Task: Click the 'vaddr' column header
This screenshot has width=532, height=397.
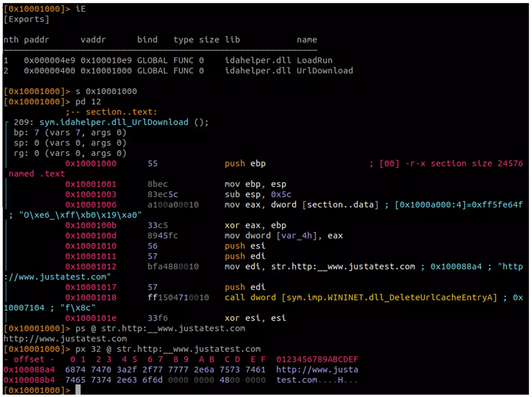Action: click(x=93, y=40)
